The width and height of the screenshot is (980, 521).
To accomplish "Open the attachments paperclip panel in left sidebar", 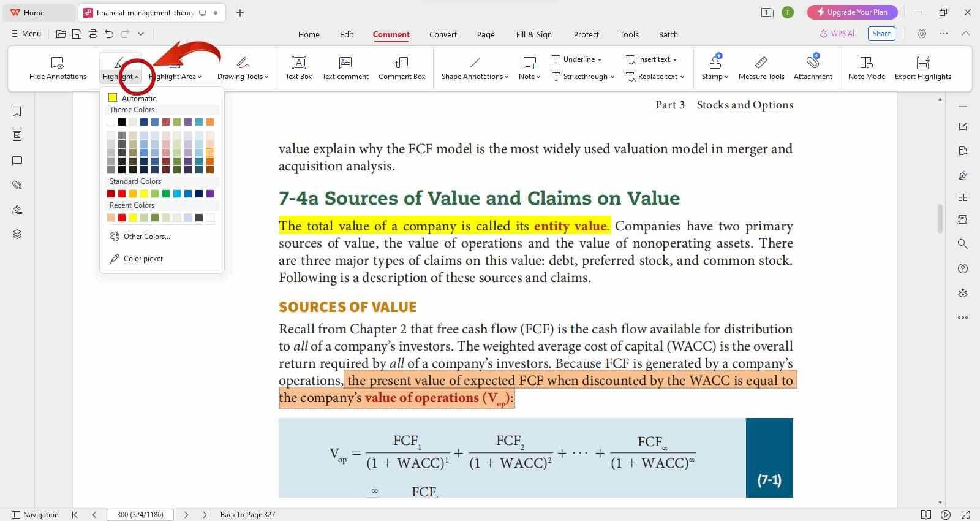I will click(17, 185).
